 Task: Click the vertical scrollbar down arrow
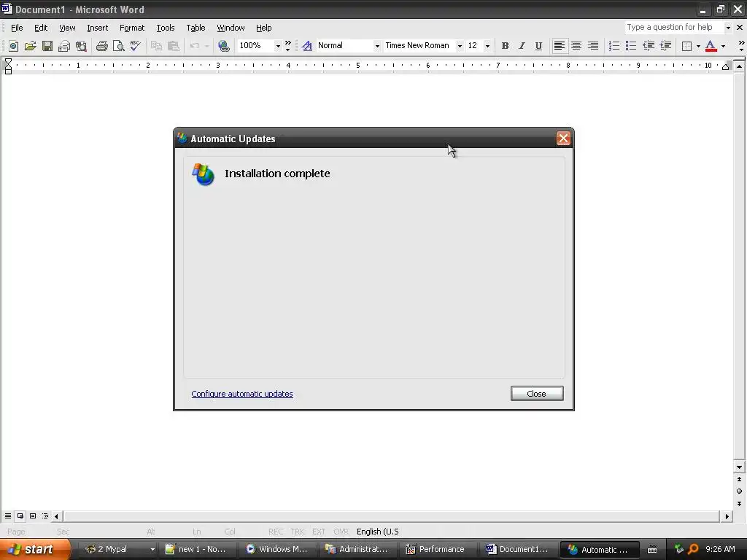click(739, 467)
